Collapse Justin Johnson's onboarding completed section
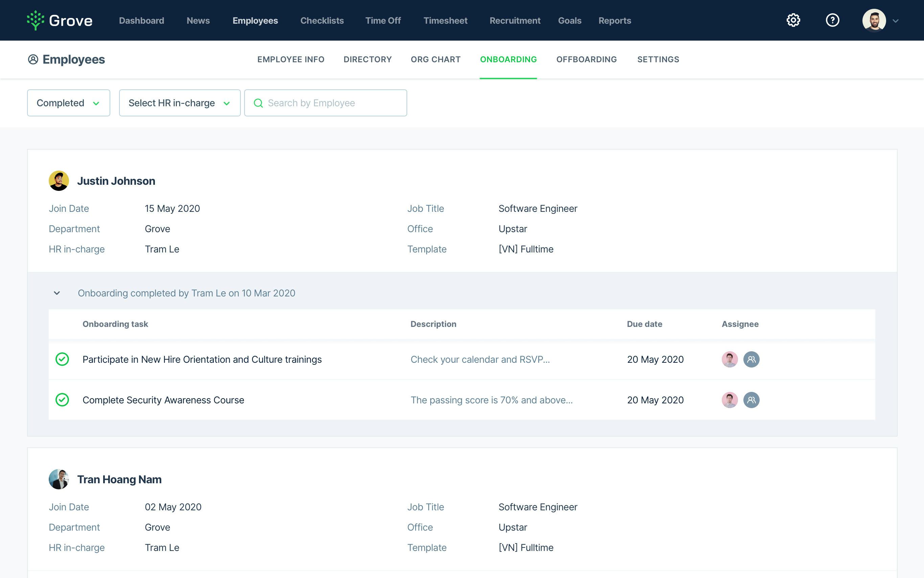This screenshot has height=578, width=924. click(57, 293)
